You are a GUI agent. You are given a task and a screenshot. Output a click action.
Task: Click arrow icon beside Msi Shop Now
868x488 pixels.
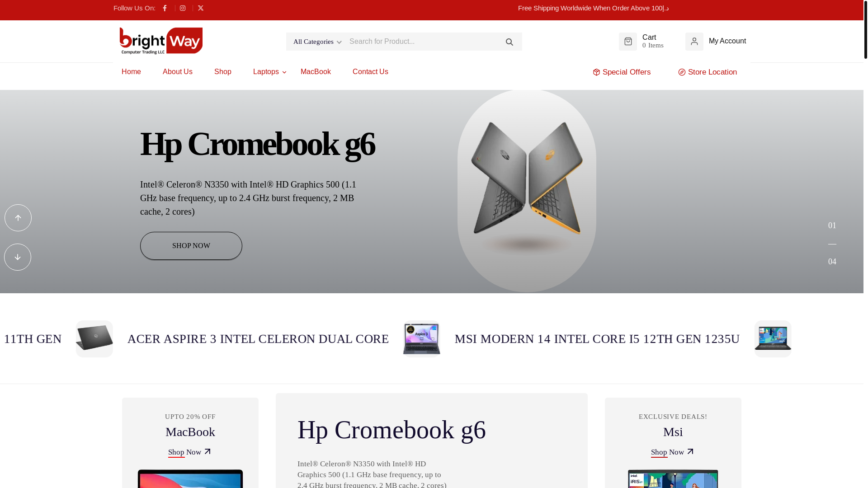point(690,451)
